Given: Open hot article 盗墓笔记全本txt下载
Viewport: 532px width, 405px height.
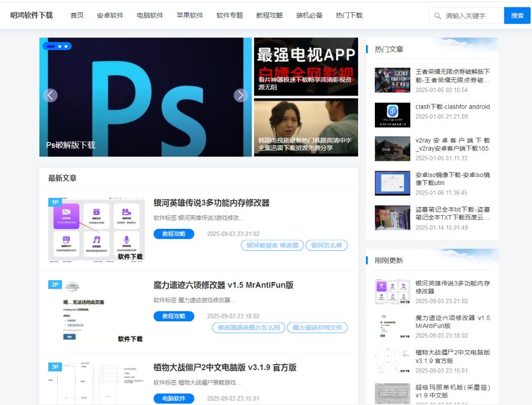Looking at the screenshot, I should coord(453,214).
